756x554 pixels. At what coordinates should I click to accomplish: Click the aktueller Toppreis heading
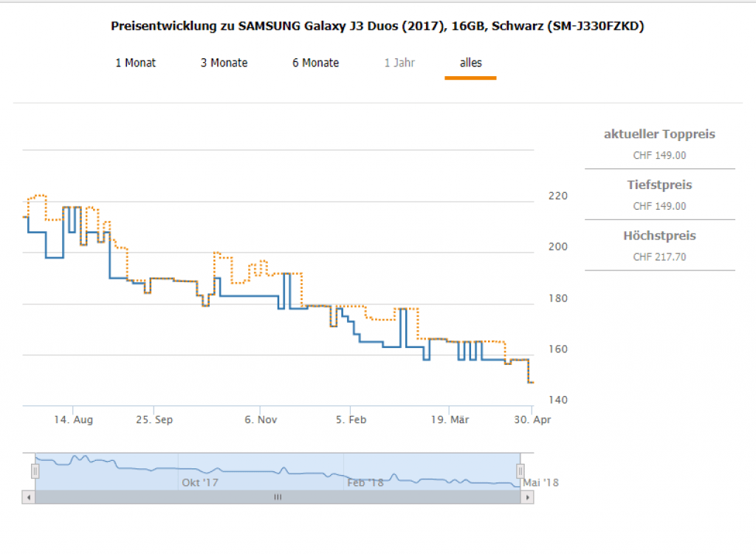tap(659, 134)
